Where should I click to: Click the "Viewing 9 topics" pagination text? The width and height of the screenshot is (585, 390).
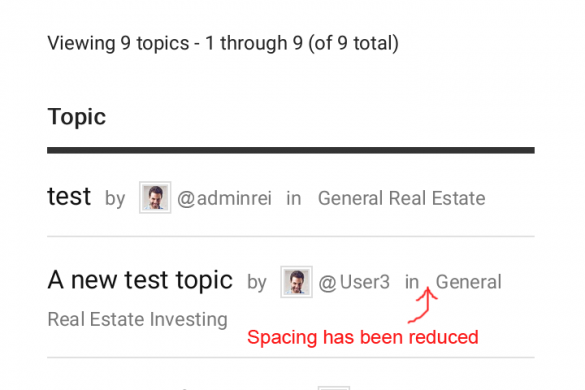223,43
